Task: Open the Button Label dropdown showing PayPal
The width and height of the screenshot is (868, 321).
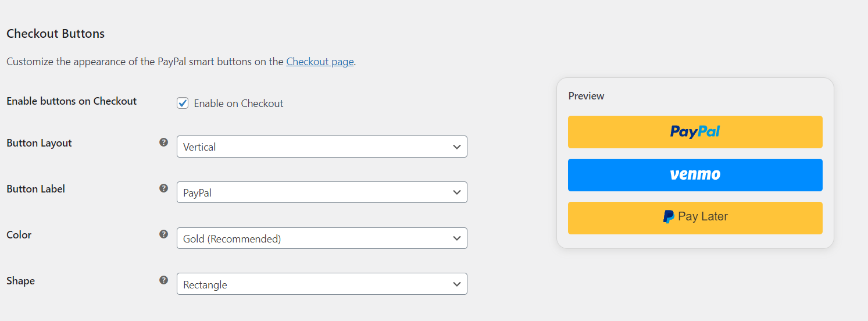Action: [322, 192]
